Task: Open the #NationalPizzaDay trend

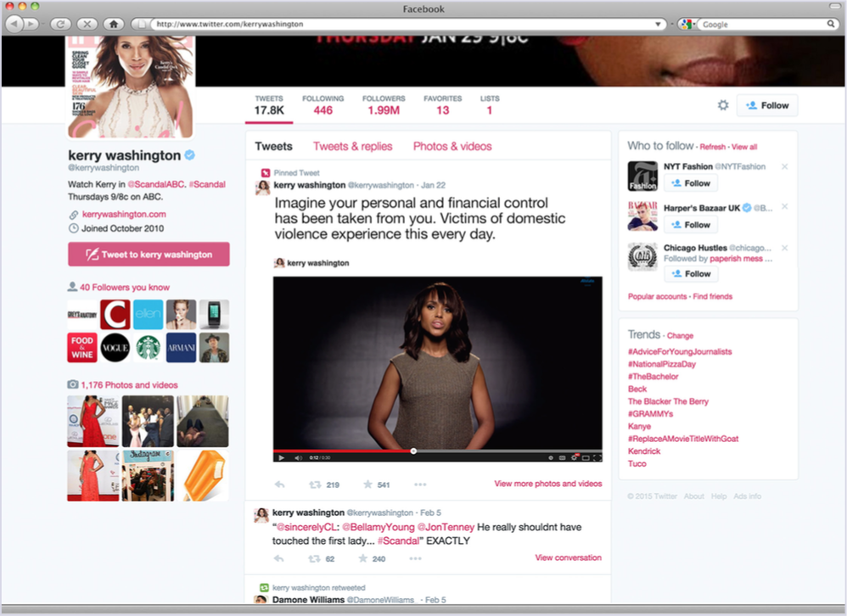Action: pos(662,364)
